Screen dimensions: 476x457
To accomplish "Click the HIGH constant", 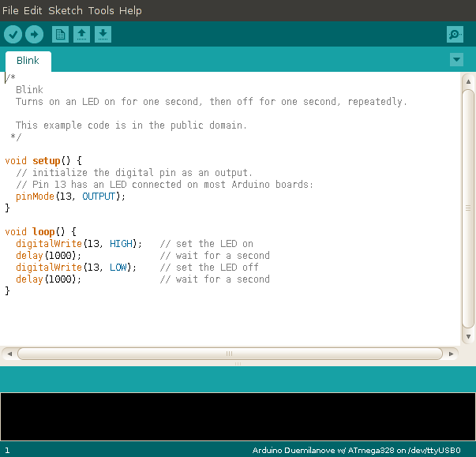I will click(121, 244).
